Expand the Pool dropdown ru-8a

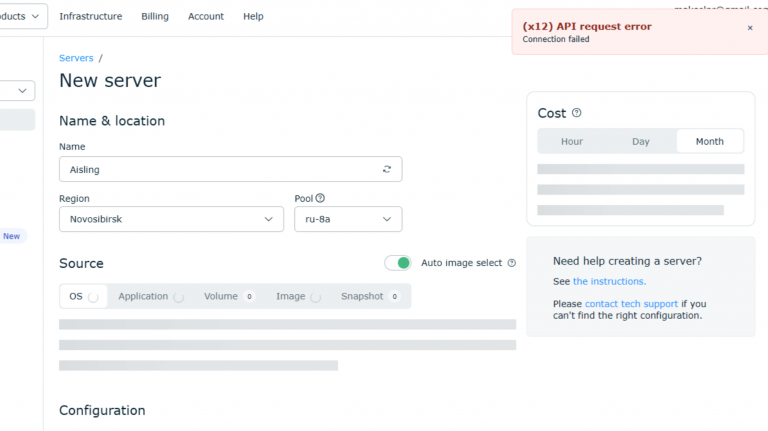348,219
